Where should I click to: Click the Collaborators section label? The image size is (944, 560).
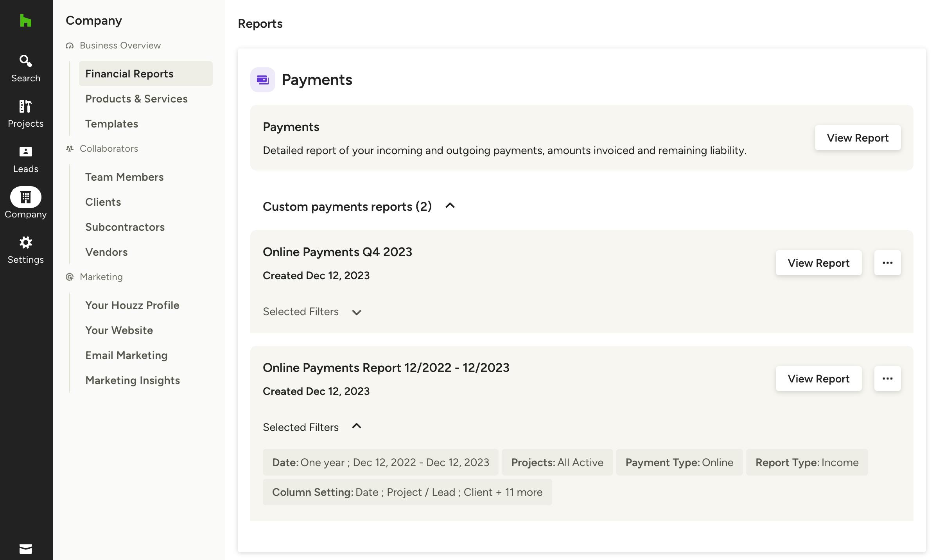[x=109, y=149]
